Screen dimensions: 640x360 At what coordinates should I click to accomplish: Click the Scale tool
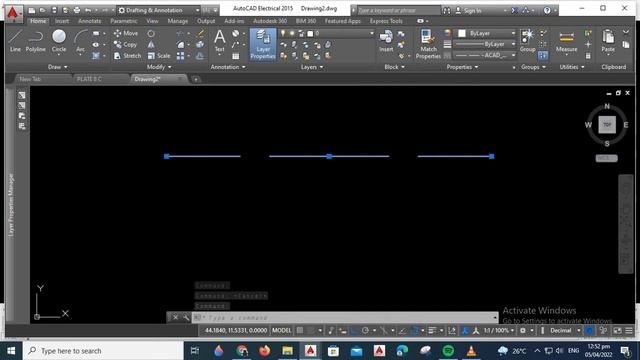click(x=159, y=56)
